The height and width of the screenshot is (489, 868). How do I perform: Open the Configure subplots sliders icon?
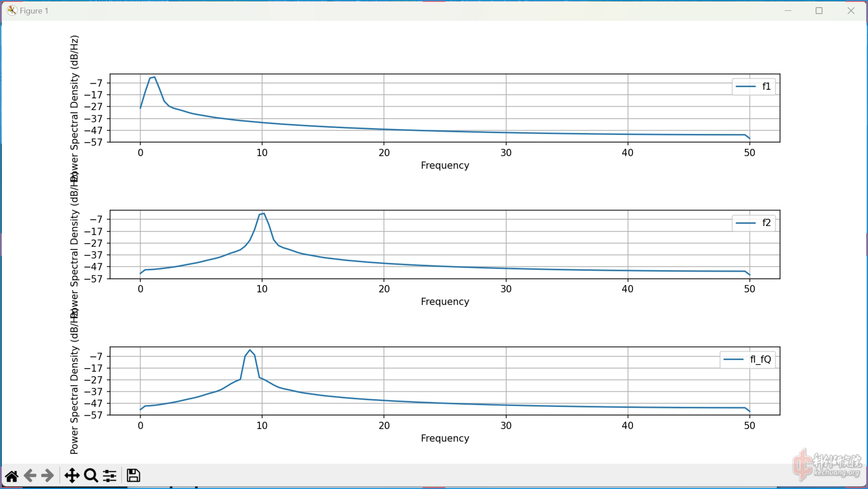click(110, 476)
